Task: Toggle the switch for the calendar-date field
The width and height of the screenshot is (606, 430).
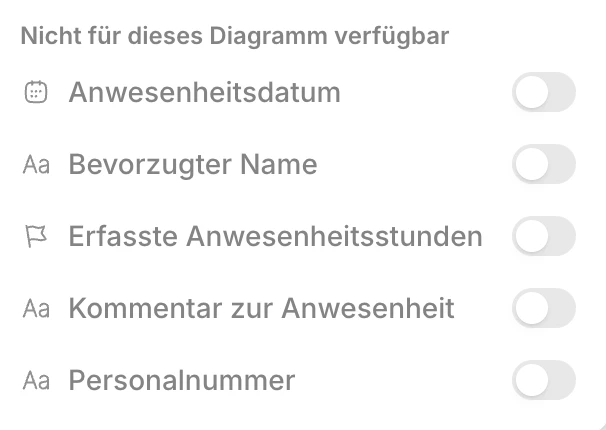Action: [x=543, y=92]
